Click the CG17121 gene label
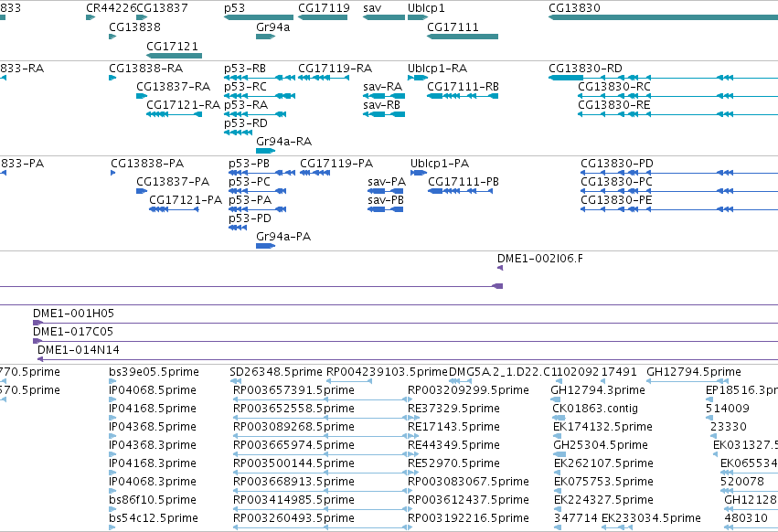Viewport: 778px width, 532px height. (x=172, y=47)
